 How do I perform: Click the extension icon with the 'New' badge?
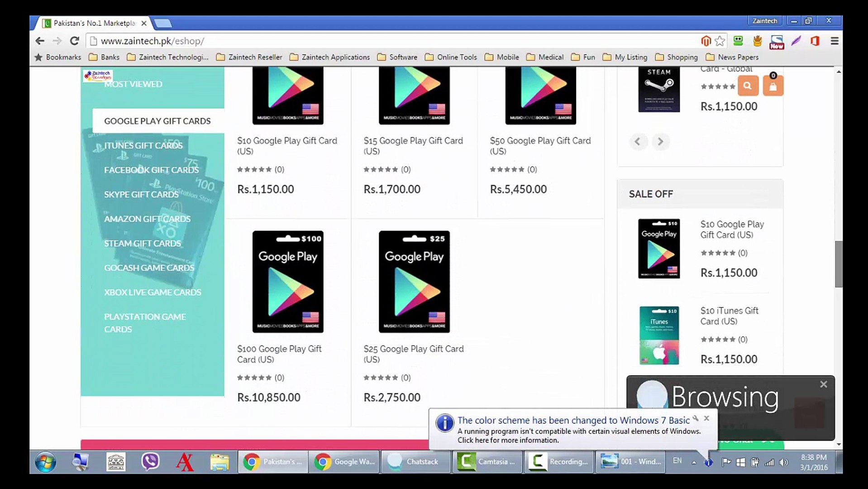point(777,42)
